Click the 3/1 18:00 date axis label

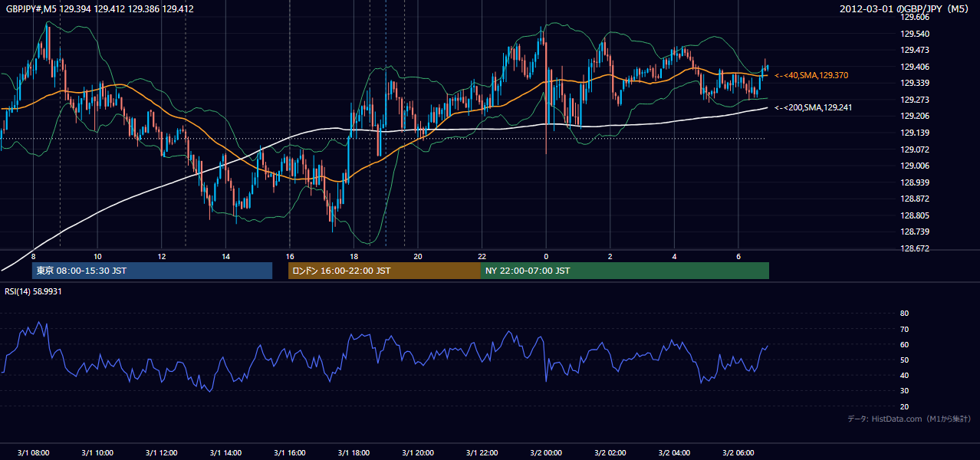point(354,452)
